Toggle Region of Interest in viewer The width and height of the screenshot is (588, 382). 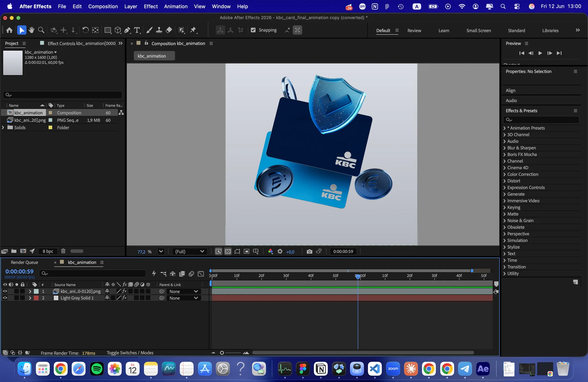click(x=247, y=251)
